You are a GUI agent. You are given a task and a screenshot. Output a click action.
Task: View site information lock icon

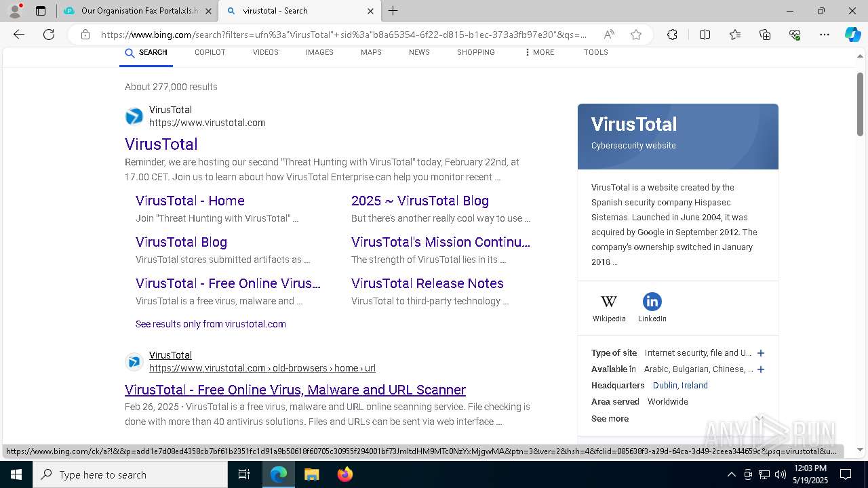(85, 35)
